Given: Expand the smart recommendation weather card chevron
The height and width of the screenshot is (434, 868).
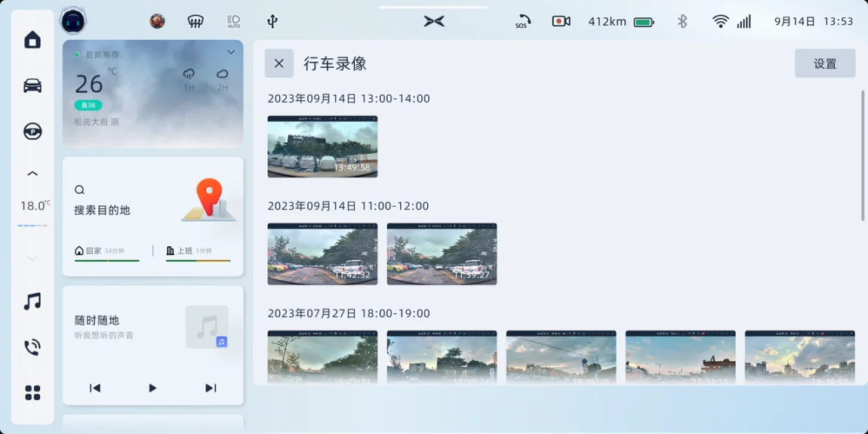Looking at the screenshot, I should pyautogui.click(x=231, y=52).
